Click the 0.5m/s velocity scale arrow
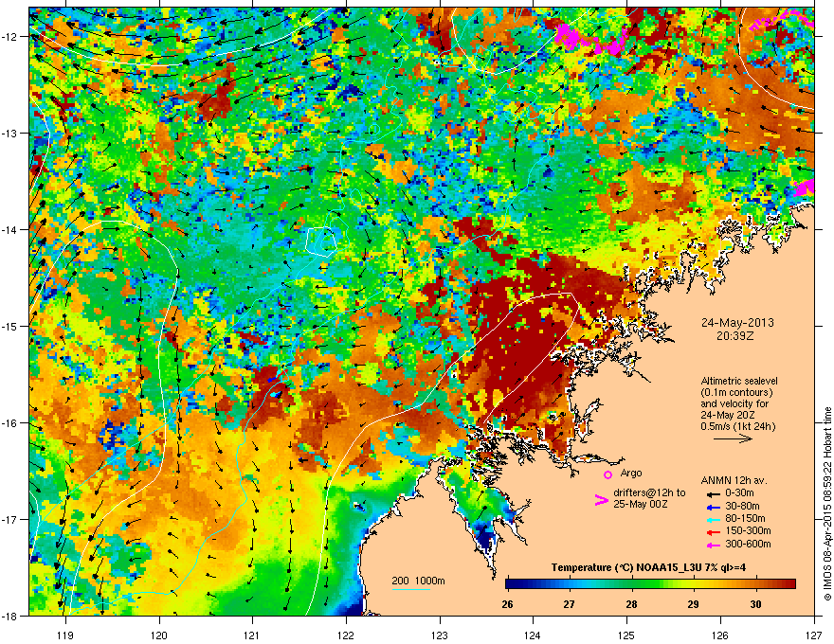834x644 pixels. 733,438
